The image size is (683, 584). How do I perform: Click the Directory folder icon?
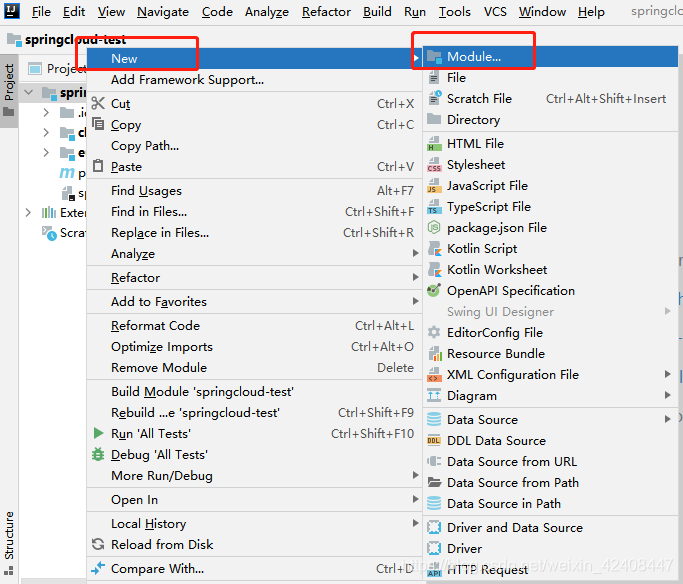(434, 119)
